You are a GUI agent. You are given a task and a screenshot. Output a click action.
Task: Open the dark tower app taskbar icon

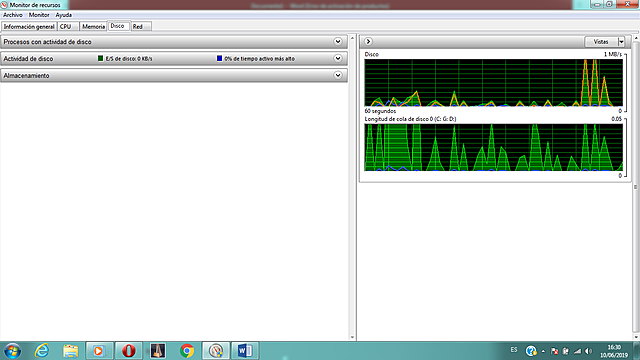click(x=158, y=351)
